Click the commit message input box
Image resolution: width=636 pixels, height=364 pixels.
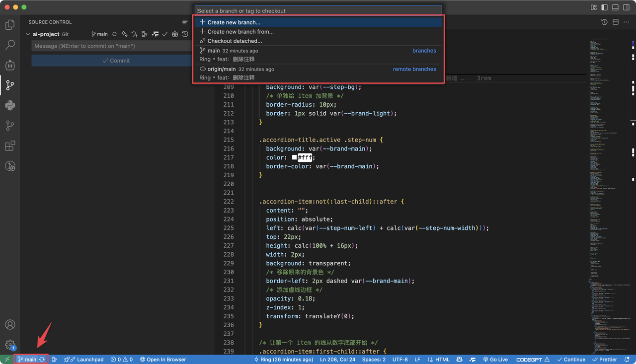pyautogui.click(x=110, y=46)
